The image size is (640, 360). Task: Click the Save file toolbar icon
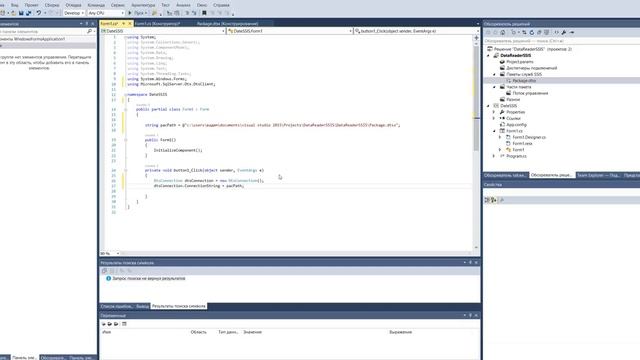(21, 13)
